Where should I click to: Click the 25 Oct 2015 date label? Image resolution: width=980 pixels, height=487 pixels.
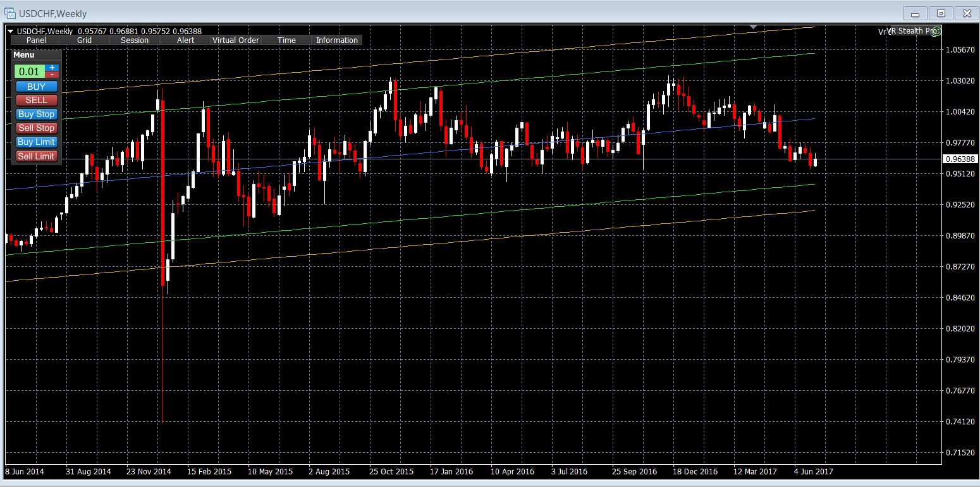click(392, 472)
